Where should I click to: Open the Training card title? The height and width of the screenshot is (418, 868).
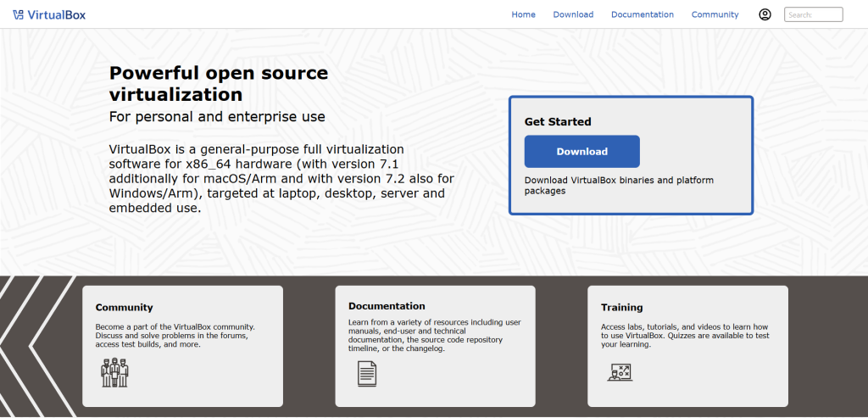point(621,308)
